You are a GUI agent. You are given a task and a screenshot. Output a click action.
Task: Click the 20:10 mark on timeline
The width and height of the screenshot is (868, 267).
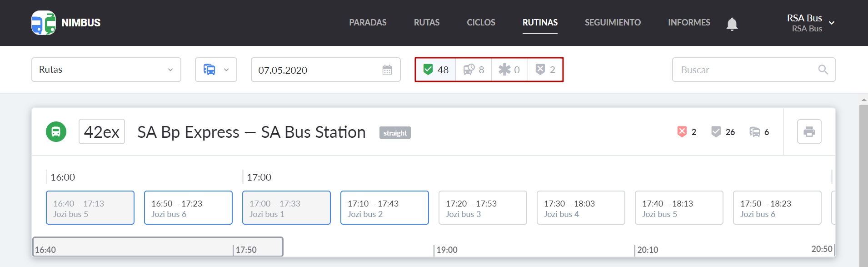(x=648, y=250)
